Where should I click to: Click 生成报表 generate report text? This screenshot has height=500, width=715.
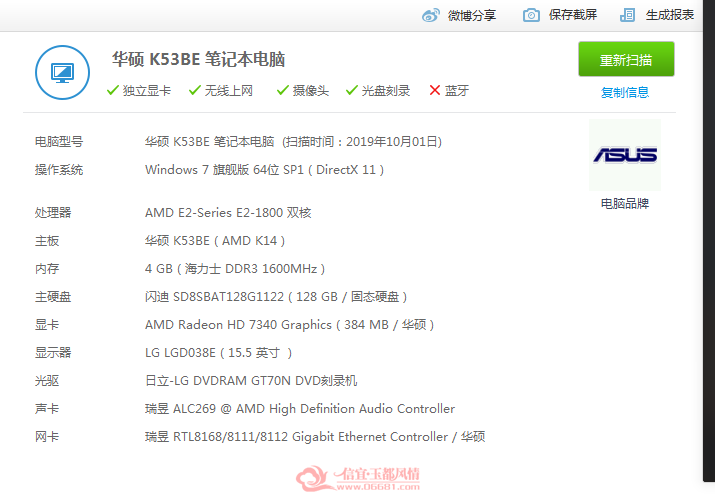point(669,15)
